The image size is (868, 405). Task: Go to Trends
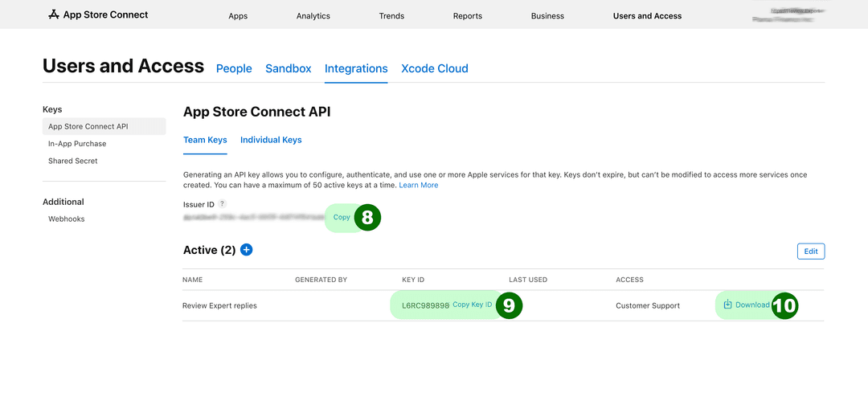coord(391,16)
